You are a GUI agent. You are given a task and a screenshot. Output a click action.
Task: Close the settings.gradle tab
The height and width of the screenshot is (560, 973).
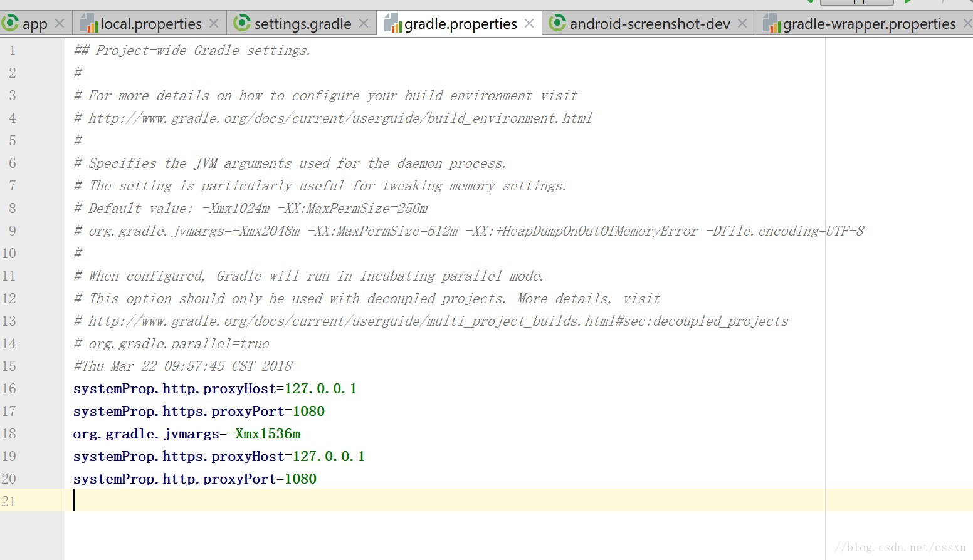click(364, 24)
